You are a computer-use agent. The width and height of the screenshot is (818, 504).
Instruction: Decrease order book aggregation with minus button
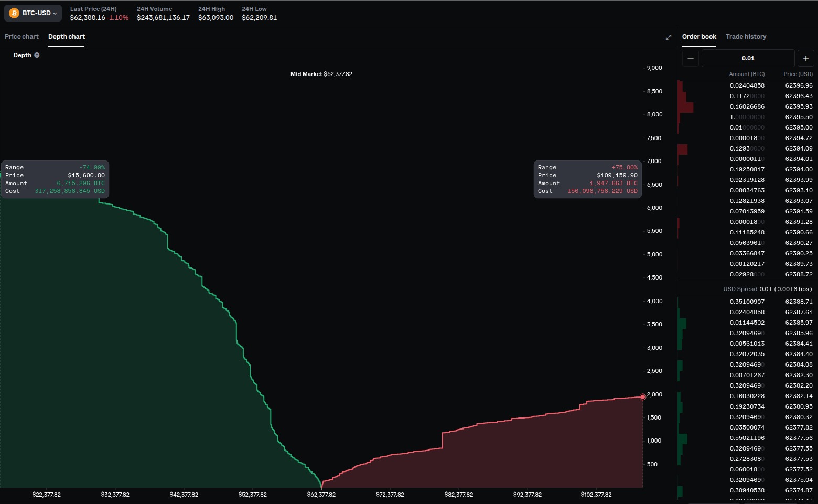[691, 58]
